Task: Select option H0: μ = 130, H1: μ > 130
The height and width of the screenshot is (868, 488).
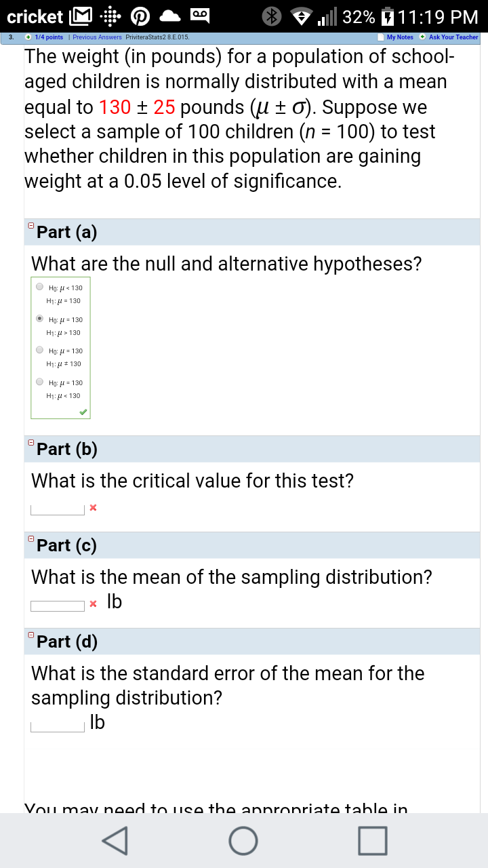Action: tap(40, 319)
